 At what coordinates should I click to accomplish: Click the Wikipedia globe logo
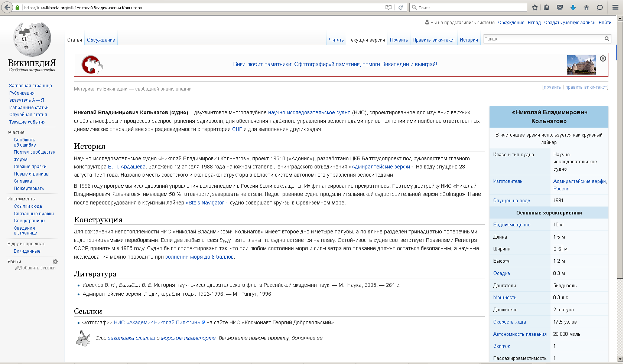tap(32, 39)
